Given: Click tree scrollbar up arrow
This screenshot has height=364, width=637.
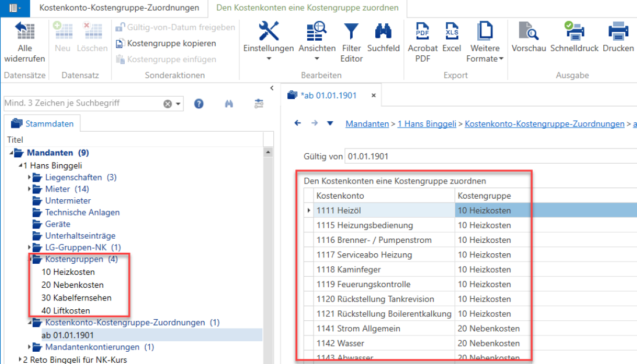Looking at the screenshot, I should pos(268,152).
